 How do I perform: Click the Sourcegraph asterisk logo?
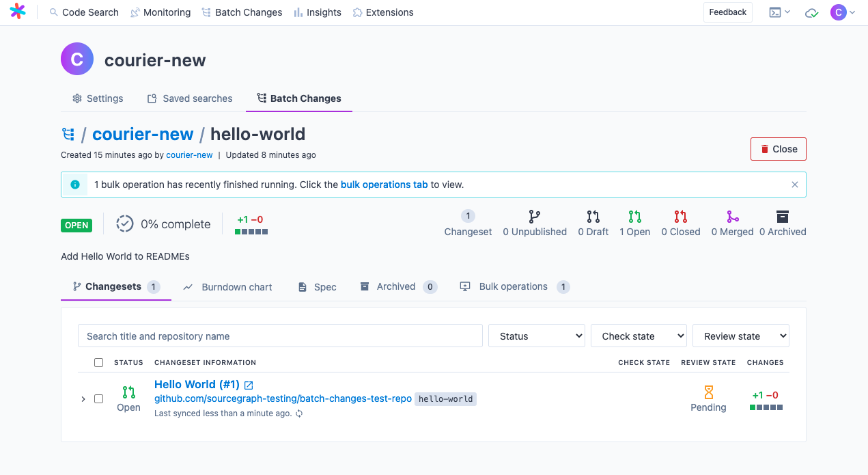click(17, 12)
